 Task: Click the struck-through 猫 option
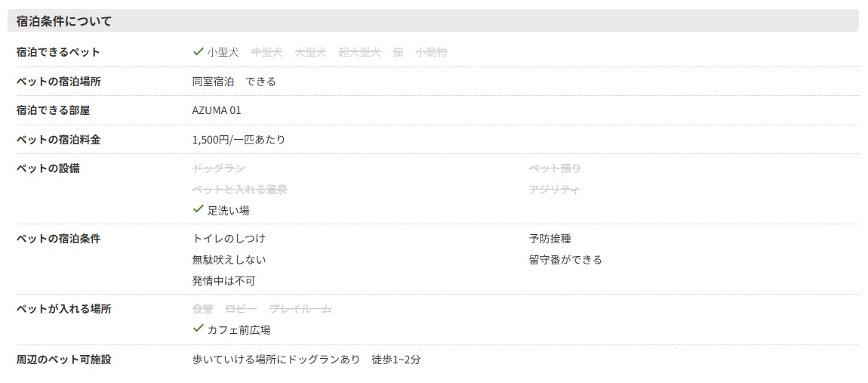399,52
